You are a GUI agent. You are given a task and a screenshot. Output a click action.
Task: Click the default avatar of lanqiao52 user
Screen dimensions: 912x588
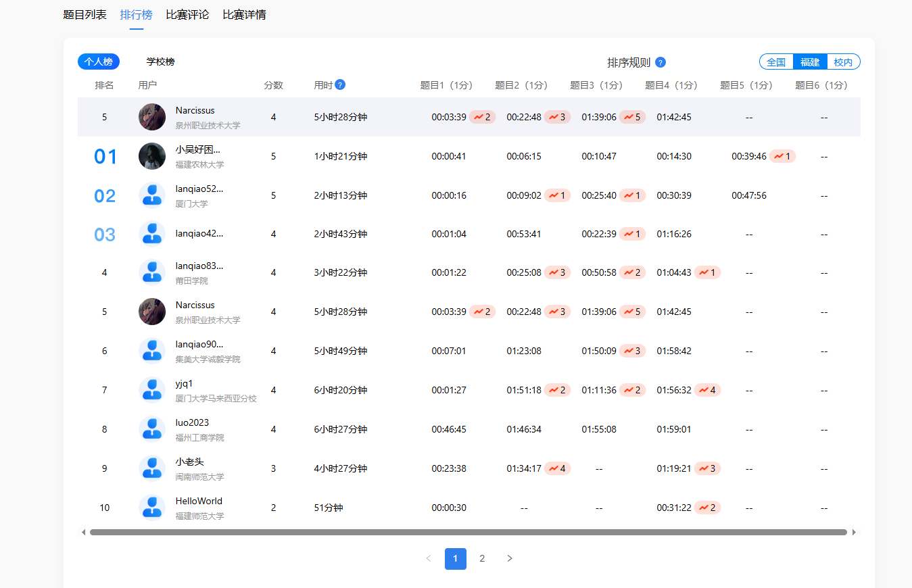click(152, 195)
